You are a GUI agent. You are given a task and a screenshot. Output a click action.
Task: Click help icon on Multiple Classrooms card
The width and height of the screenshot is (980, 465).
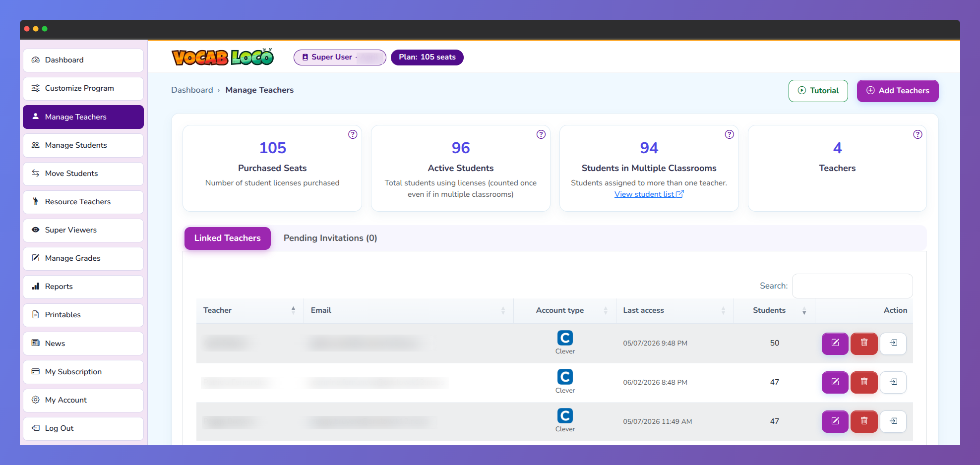(x=730, y=134)
